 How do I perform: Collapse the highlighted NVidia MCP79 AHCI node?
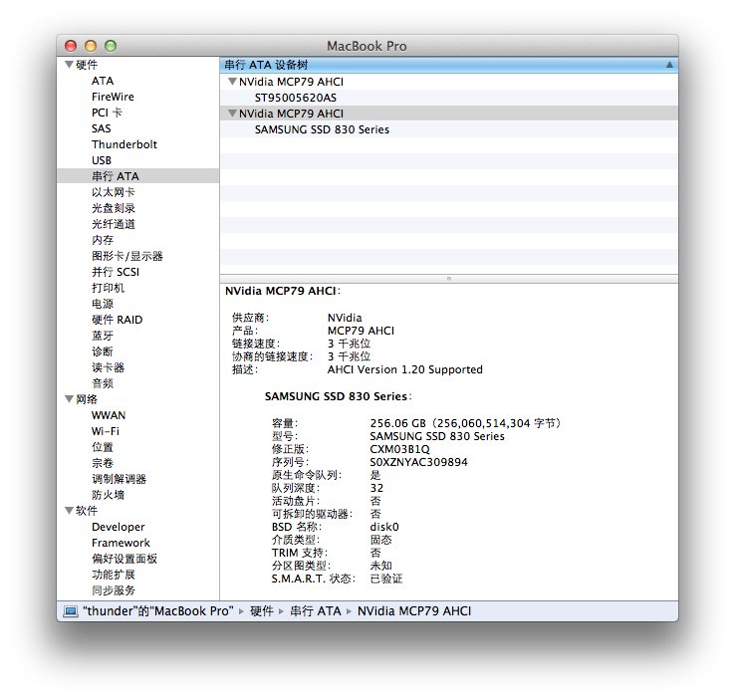[232, 113]
